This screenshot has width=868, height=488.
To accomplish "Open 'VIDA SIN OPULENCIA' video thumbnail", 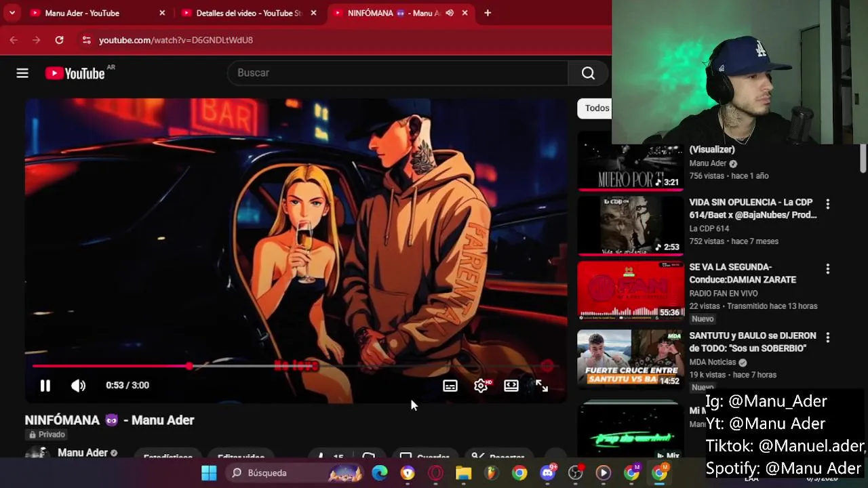I will (x=631, y=226).
